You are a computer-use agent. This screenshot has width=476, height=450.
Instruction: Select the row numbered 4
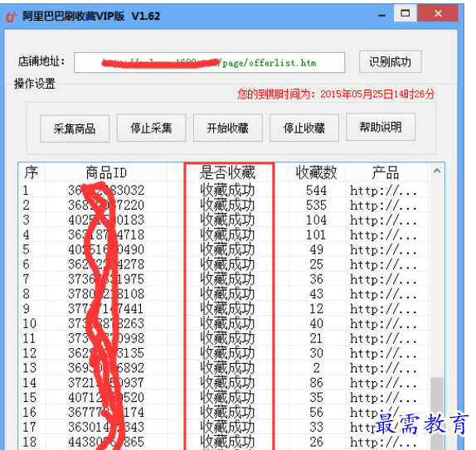point(223,235)
